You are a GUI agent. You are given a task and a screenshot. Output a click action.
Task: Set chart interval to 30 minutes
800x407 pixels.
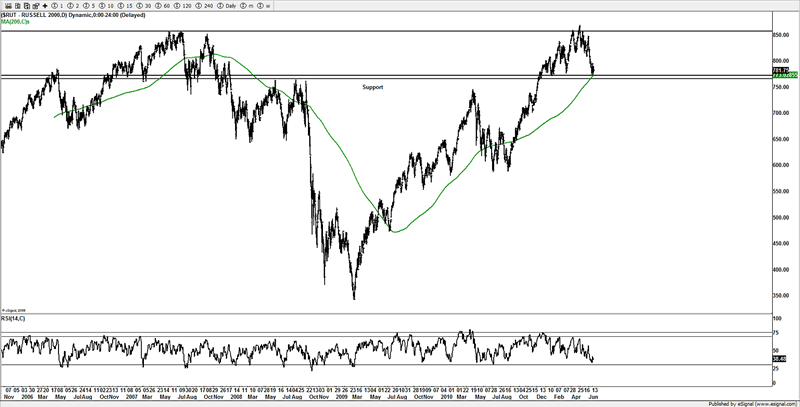coord(144,6)
